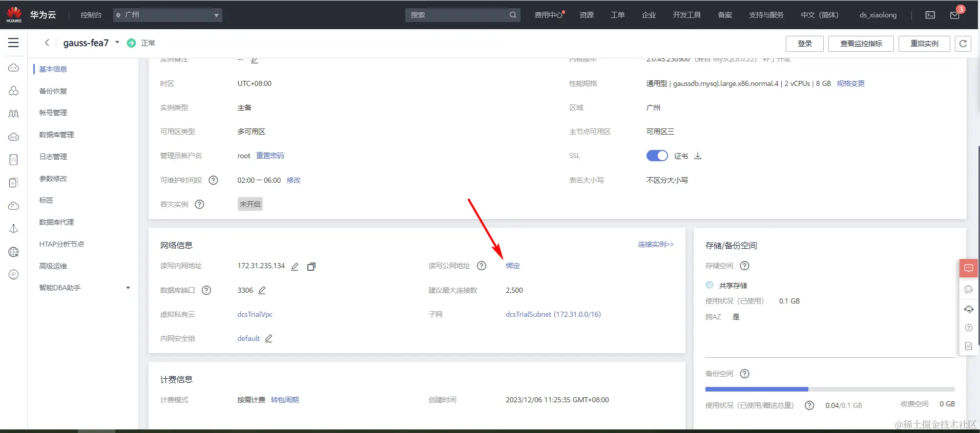Click the 重置密码 link

[270, 156]
